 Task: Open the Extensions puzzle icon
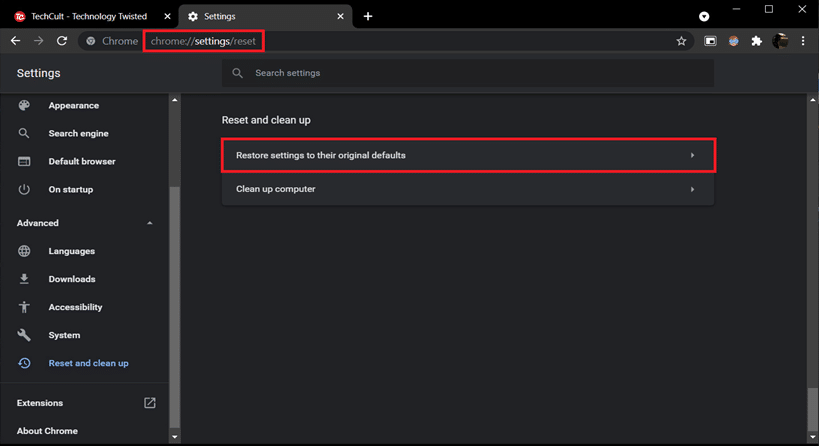tap(756, 41)
